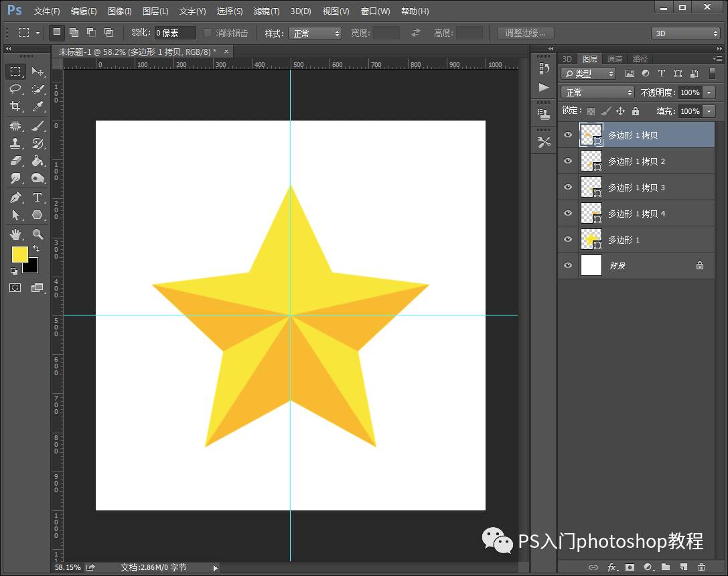This screenshot has height=576, width=728.
Task: Select the new selection mode button
Action: pos(57,33)
